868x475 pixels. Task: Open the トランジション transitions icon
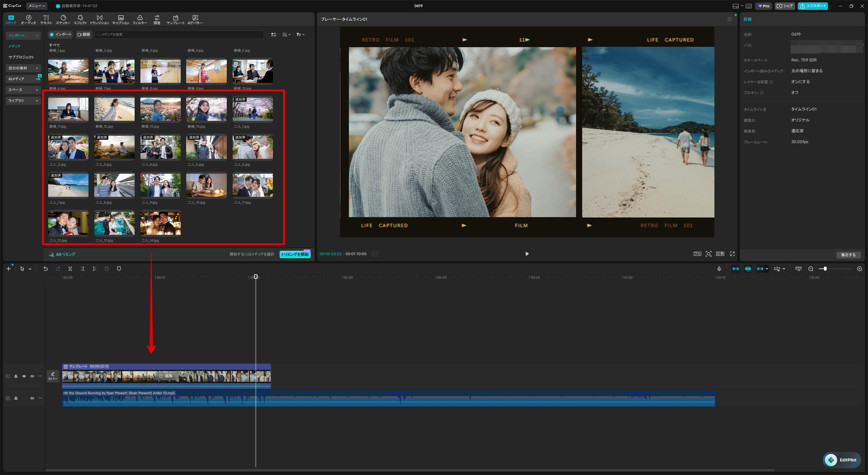coord(99,19)
